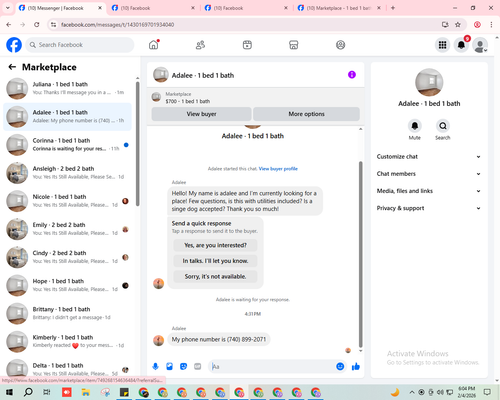Open the Watch video icon in navigation
500x400 pixels.
(247, 45)
